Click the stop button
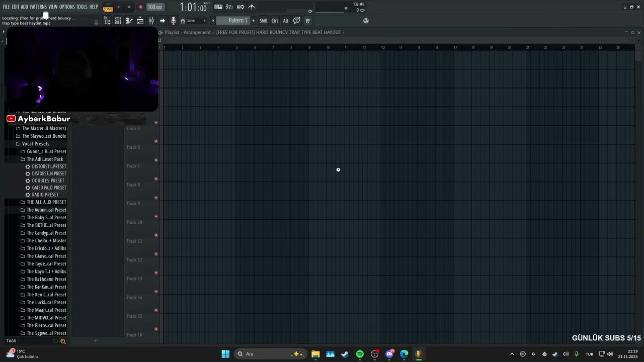 129,7
